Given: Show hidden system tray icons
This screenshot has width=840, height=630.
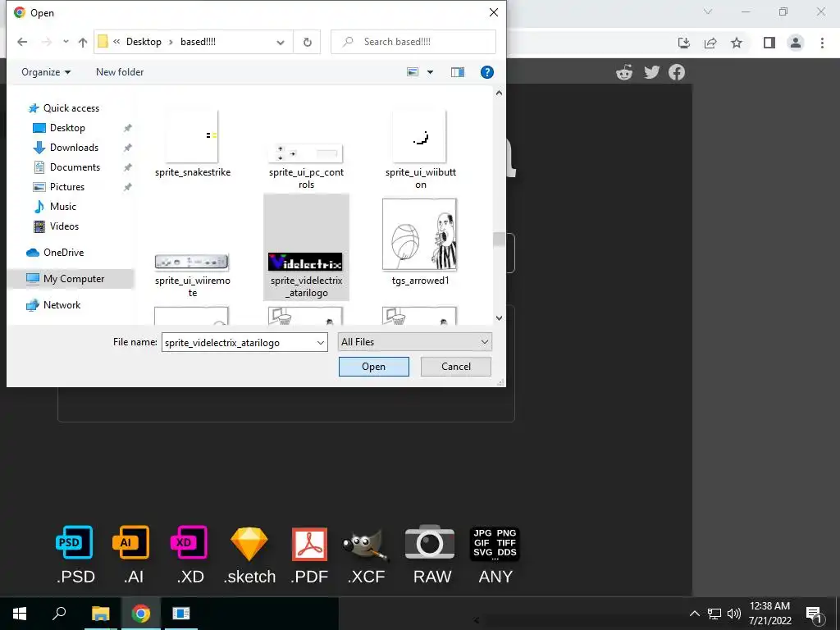Looking at the screenshot, I should click(x=694, y=614).
